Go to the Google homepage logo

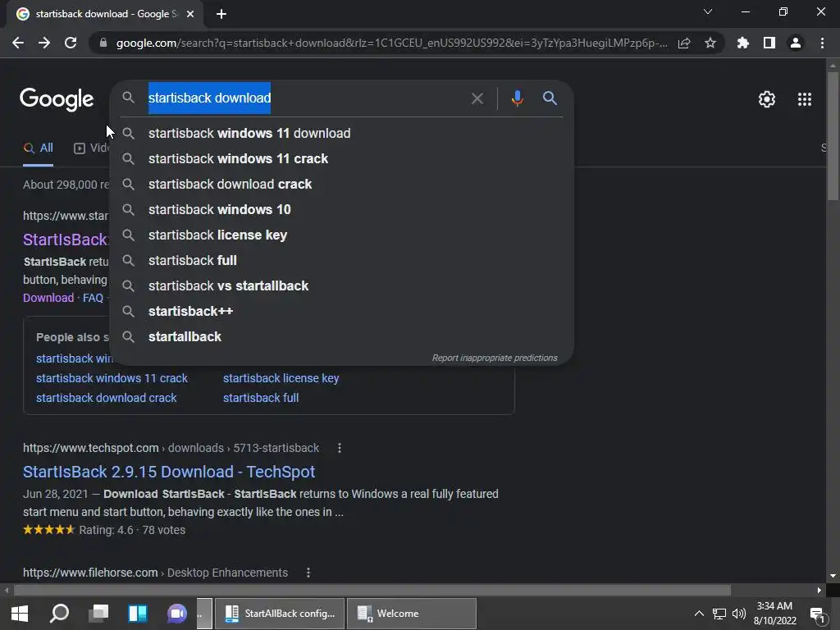57,99
